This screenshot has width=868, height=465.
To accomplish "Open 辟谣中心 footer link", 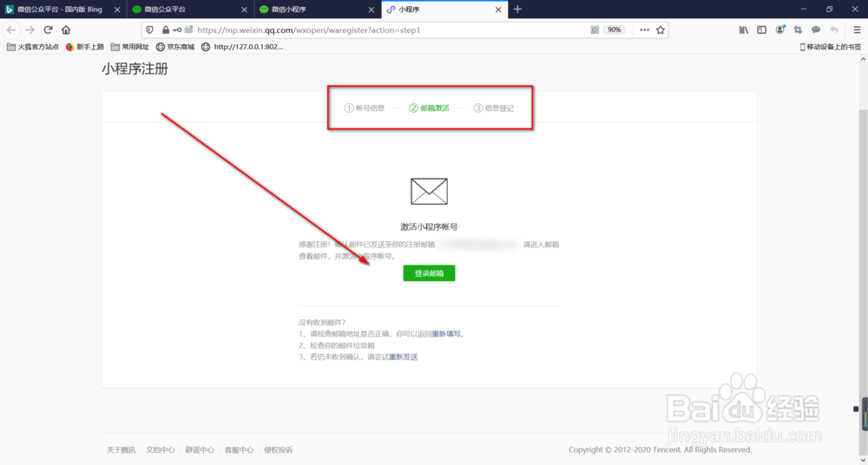I will click(x=200, y=450).
